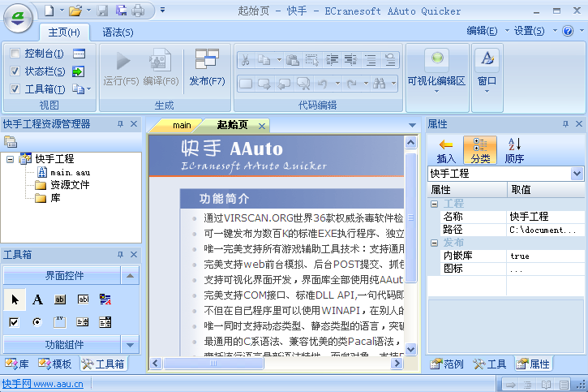Select the pointer tool in 工具箱

tap(15, 299)
